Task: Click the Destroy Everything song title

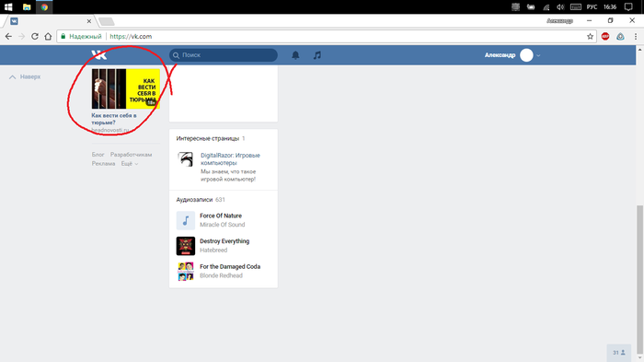Action: pos(224,241)
